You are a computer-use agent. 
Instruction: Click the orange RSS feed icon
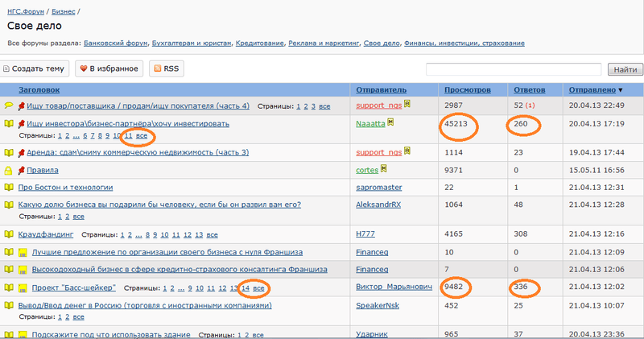pyautogui.click(x=157, y=68)
